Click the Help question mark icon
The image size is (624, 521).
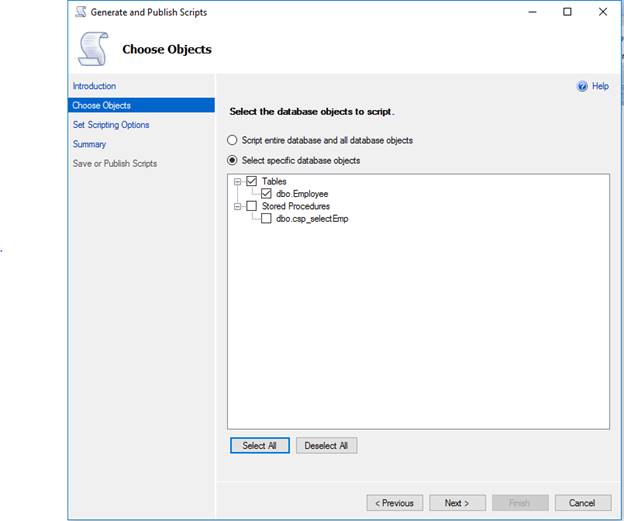pos(582,86)
